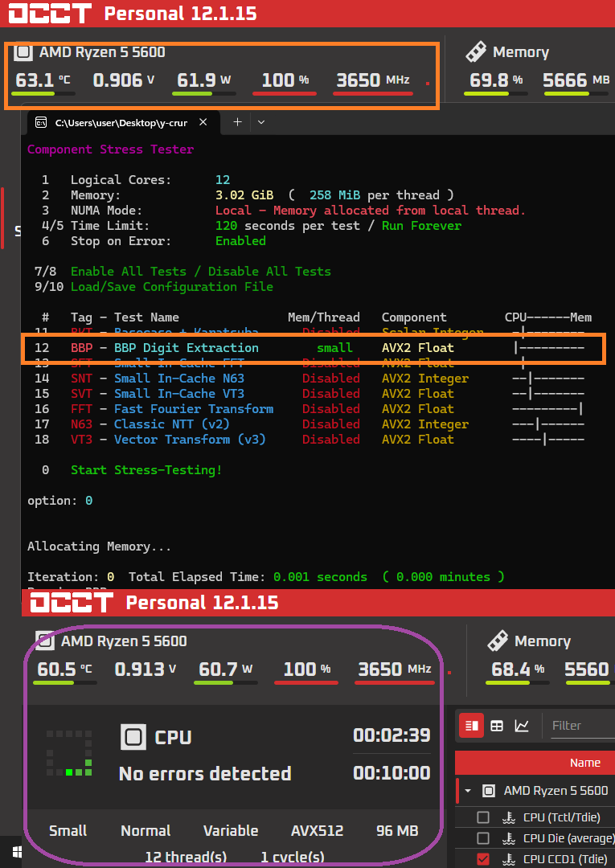Click the green bar under 63.1 °C

(43, 93)
